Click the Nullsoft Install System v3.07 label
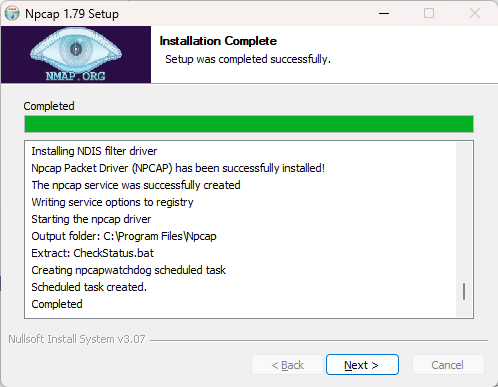 coord(77,339)
